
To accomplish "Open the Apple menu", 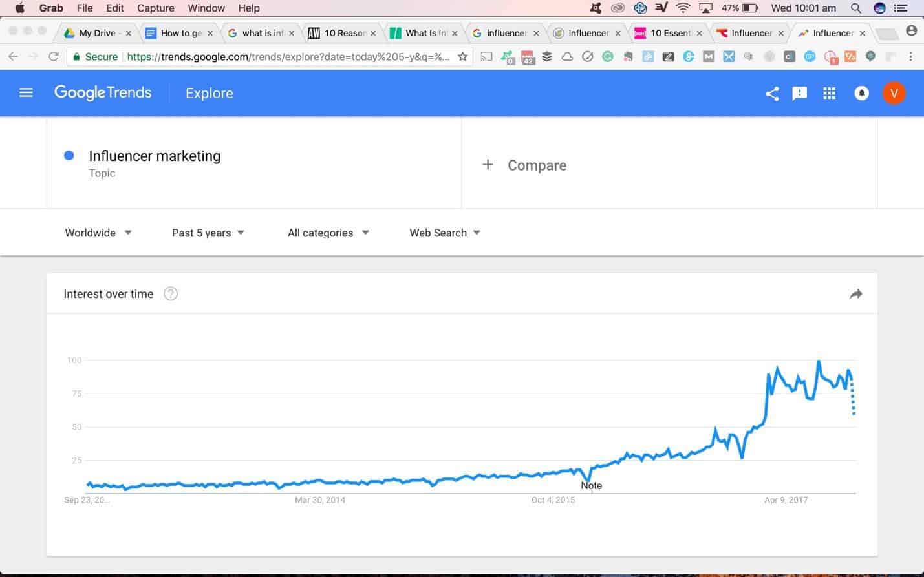I will [19, 8].
